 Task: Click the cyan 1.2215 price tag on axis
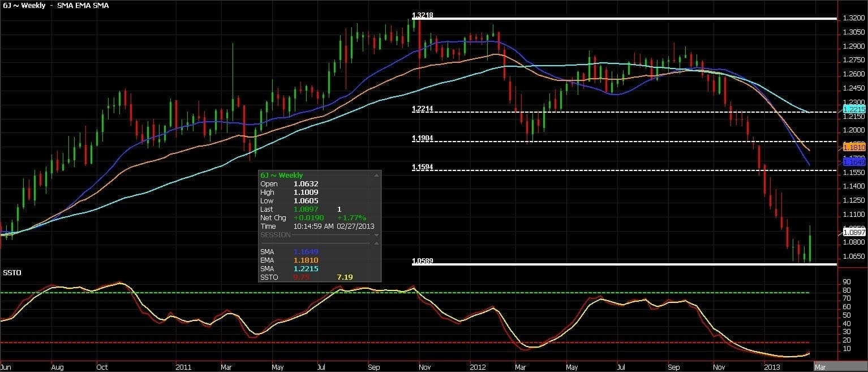point(854,109)
